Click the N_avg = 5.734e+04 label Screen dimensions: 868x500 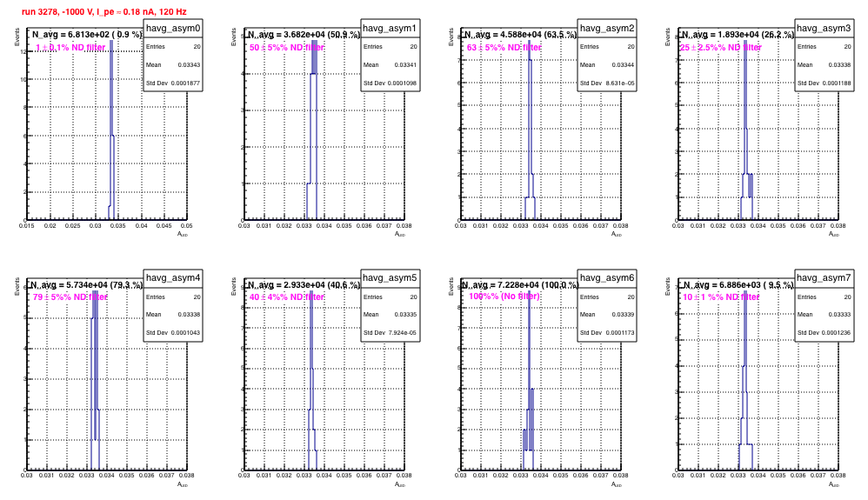click(87, 285)
